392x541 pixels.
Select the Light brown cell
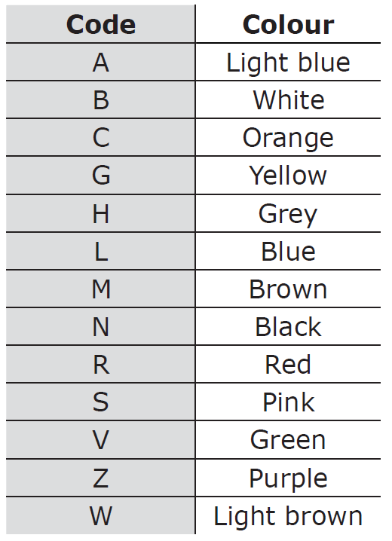288,516
